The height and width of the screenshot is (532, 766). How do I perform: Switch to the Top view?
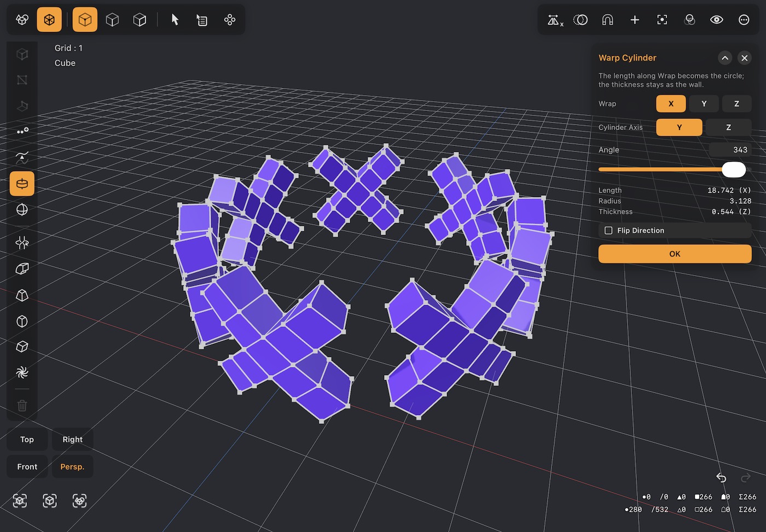(x=27, y=440)
